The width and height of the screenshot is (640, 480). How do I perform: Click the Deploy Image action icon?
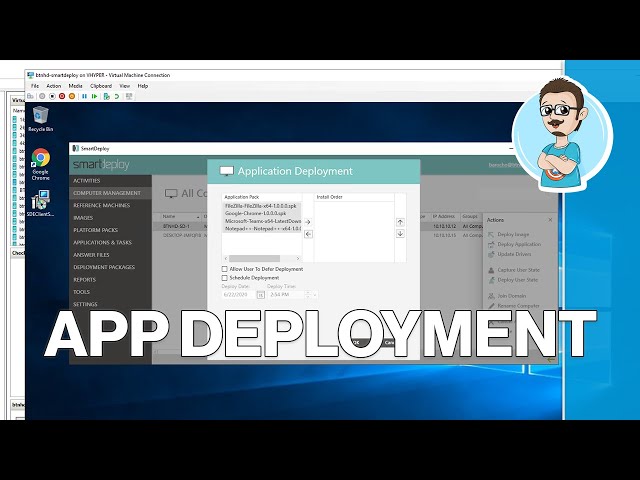(491, 234)
